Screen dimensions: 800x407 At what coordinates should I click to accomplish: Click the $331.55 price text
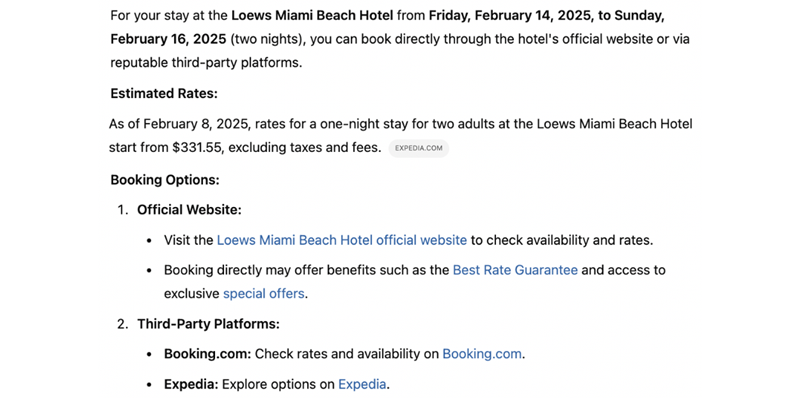tap(197, 148)
